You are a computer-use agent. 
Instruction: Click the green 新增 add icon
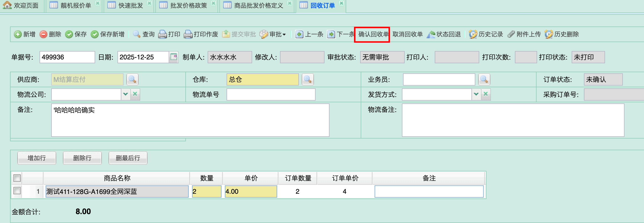pos(18,34)
